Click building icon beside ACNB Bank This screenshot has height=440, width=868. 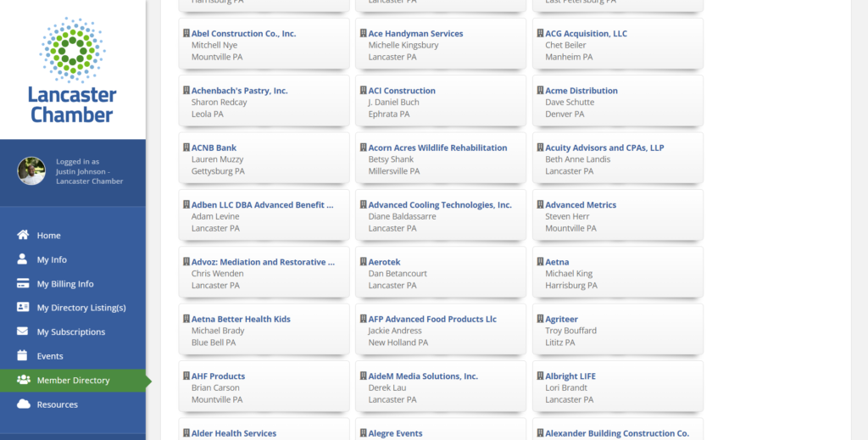tap(186, 148)
